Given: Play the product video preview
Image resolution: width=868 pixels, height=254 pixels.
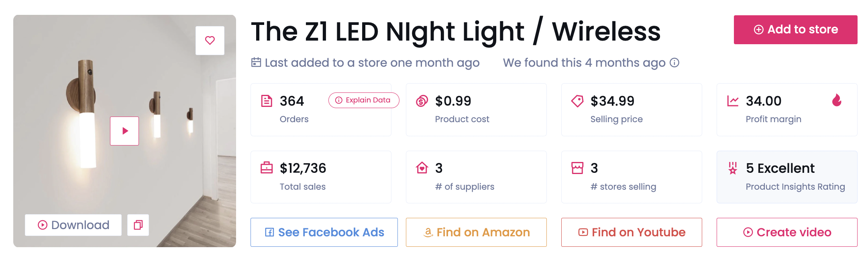Looking at the screenshot, I should 124,131.
